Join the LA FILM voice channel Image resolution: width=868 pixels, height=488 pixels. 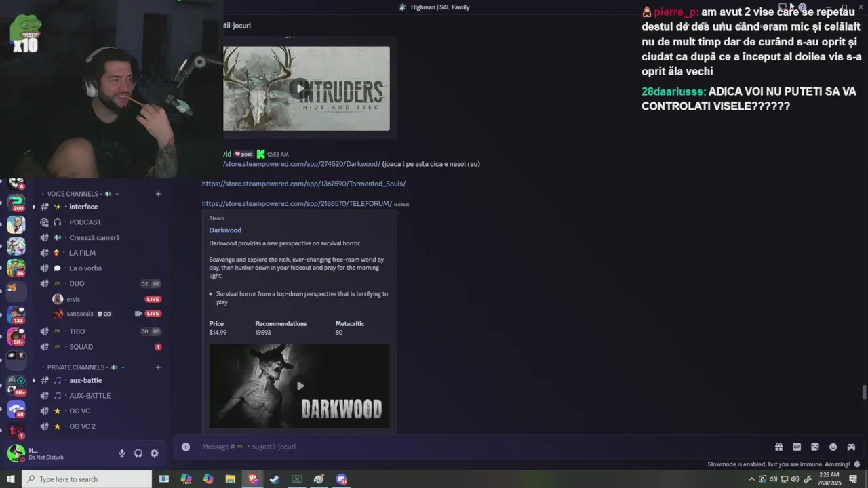(x=100, y=253)
